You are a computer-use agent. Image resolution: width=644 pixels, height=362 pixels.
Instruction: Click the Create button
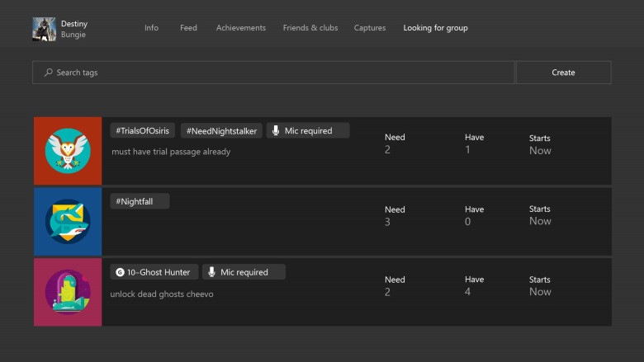pos(563,73)
